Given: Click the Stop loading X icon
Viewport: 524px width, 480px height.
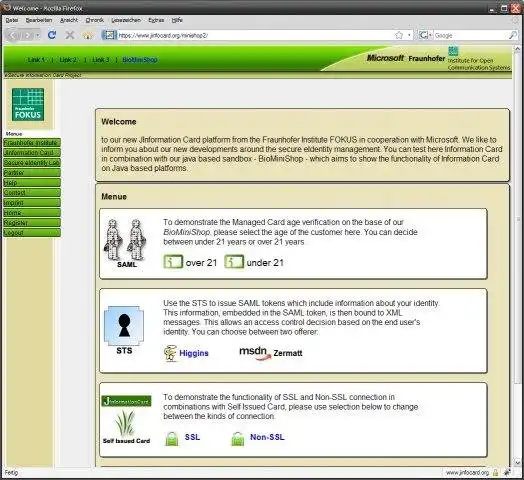Looking at the screenshot, I should pos(70,35).
